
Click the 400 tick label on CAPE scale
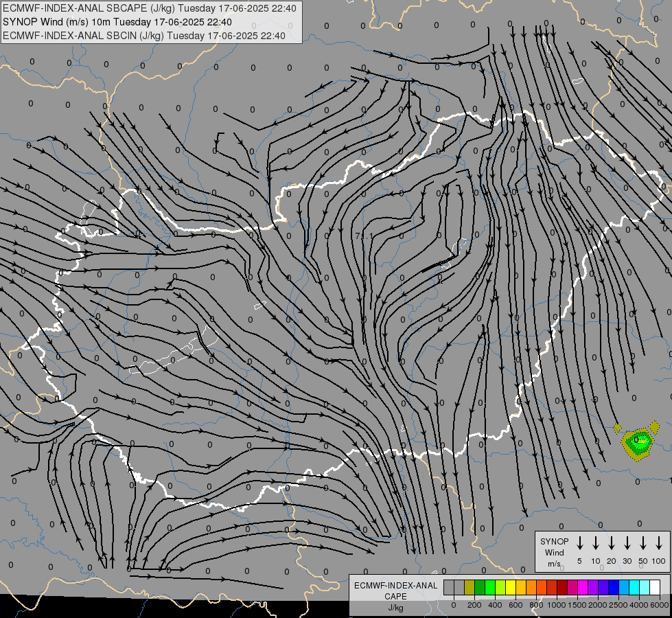point(495,605)
